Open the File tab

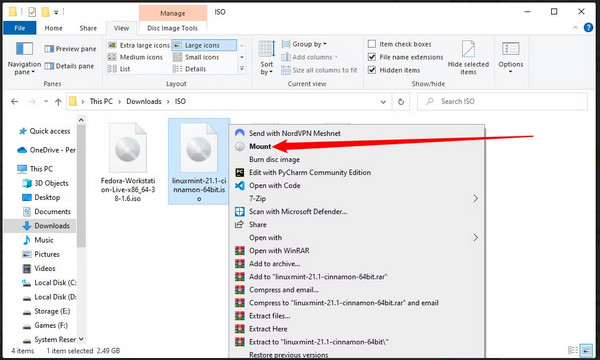click(20, 28)
